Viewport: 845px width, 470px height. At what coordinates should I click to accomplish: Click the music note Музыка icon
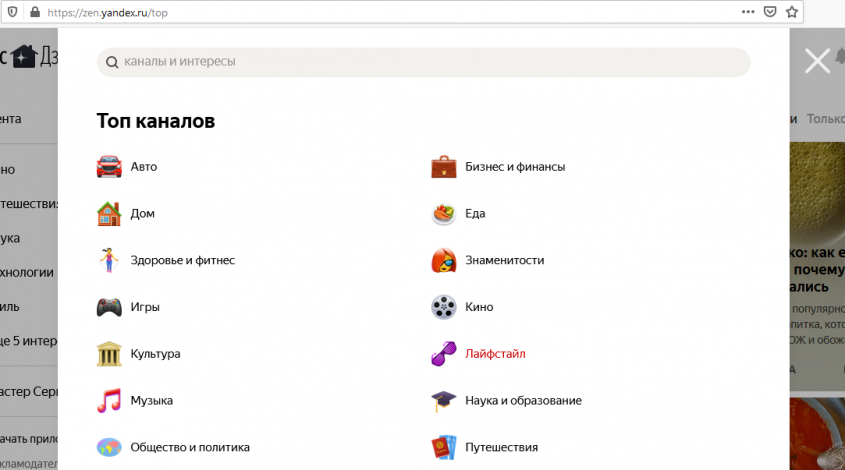point(109,401)
